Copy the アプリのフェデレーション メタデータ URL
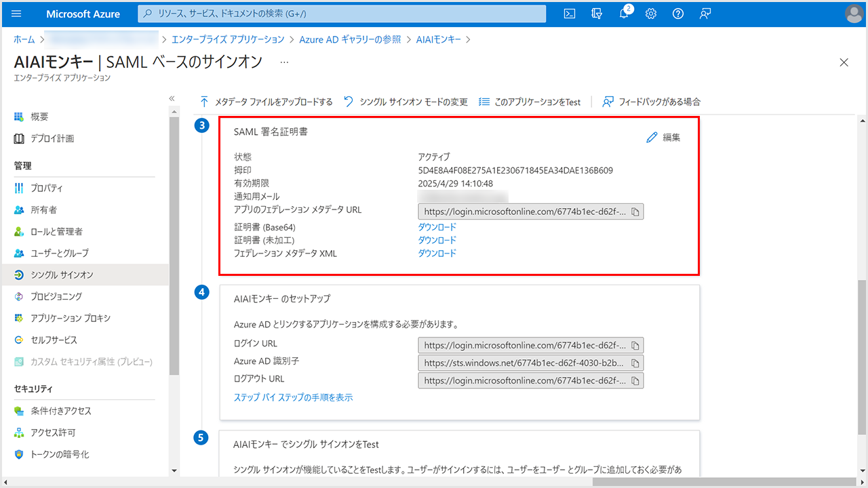The image size is (868, 488). (x=635, y=212)
